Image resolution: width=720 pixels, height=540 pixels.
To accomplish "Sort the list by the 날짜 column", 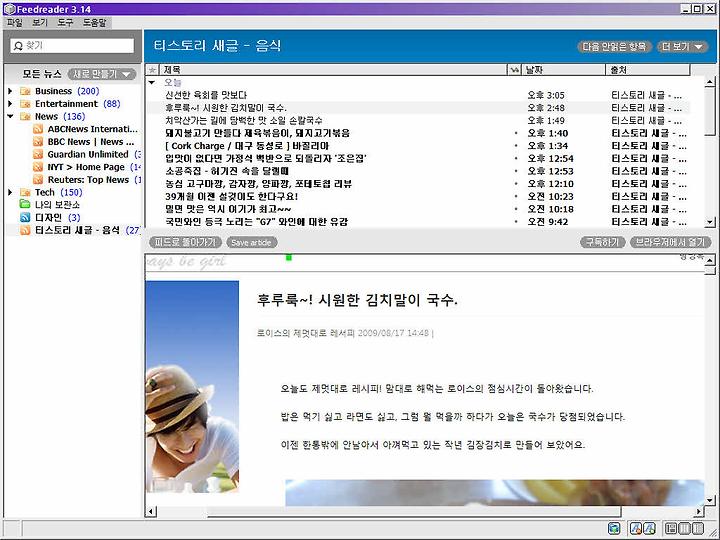I will [x=563, y=70].
